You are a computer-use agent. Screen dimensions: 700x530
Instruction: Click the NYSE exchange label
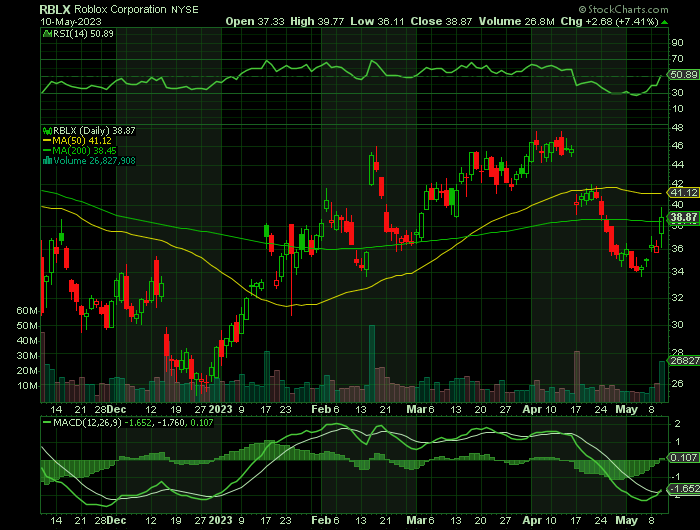[184, 9]
